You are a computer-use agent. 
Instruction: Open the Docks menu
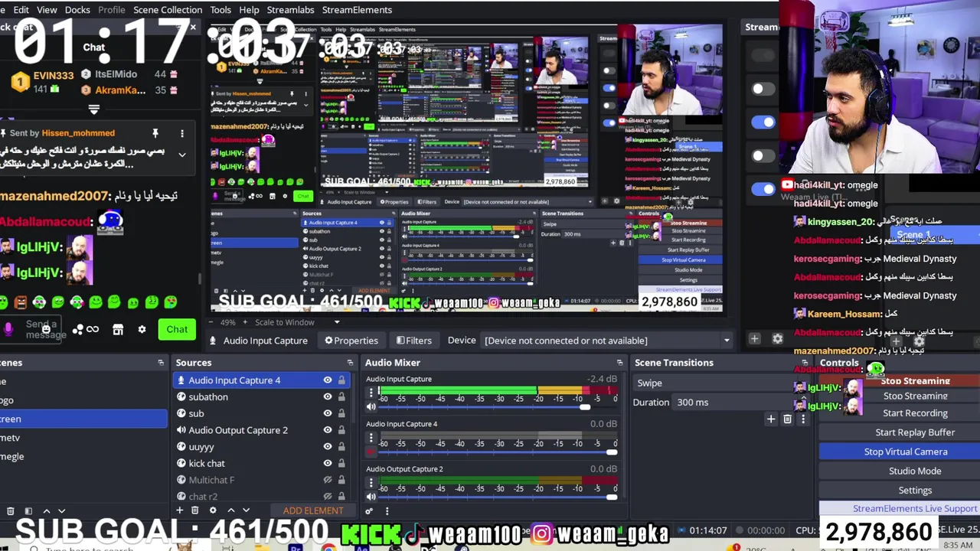(77, 10)
